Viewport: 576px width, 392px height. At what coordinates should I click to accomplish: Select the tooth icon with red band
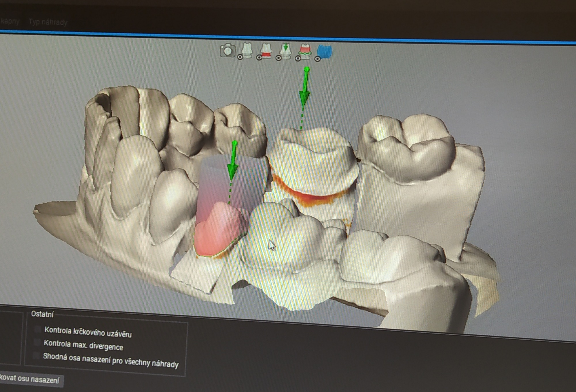266,50
